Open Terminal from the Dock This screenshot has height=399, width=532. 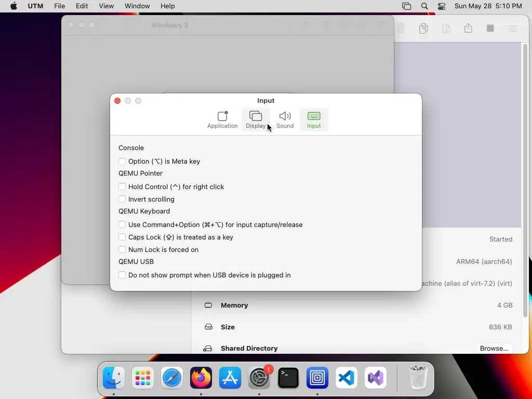point(288,378)
